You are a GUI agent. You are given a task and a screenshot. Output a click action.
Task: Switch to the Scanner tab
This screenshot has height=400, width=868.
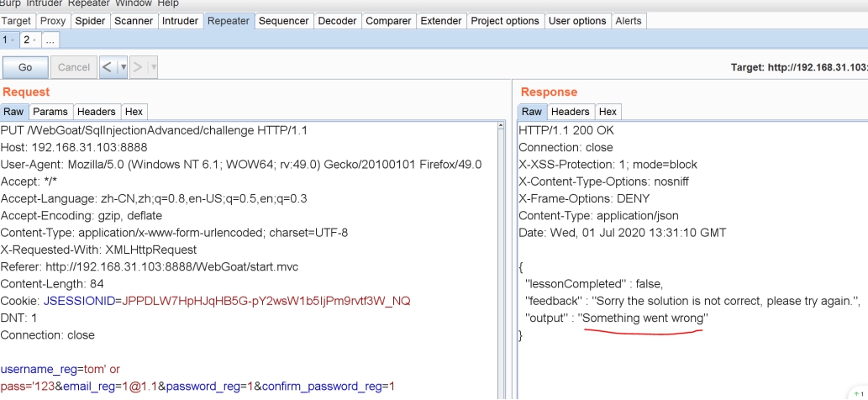pos(134,21)
